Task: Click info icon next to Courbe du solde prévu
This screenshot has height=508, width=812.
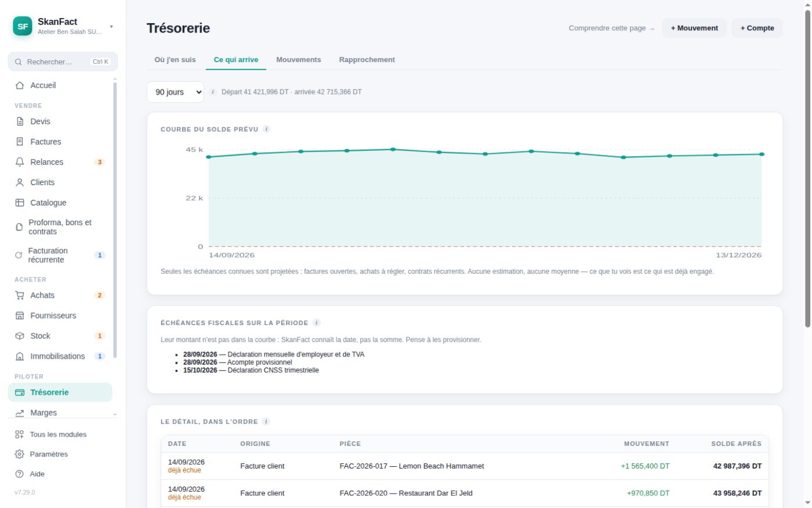Action: 266,129
